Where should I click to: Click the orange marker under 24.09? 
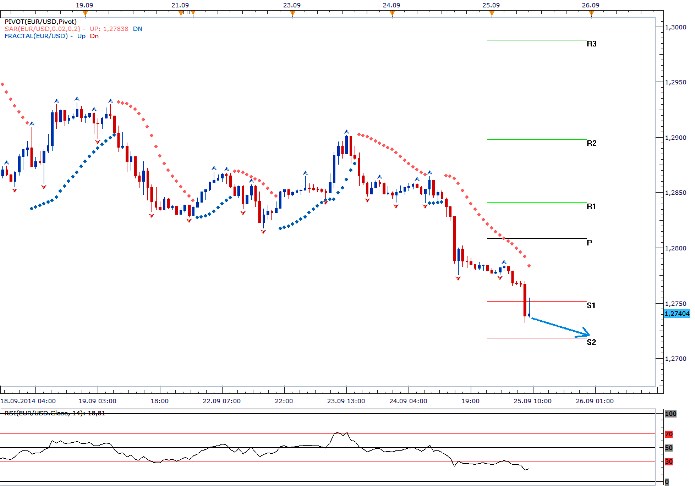[x=392, y=13]
